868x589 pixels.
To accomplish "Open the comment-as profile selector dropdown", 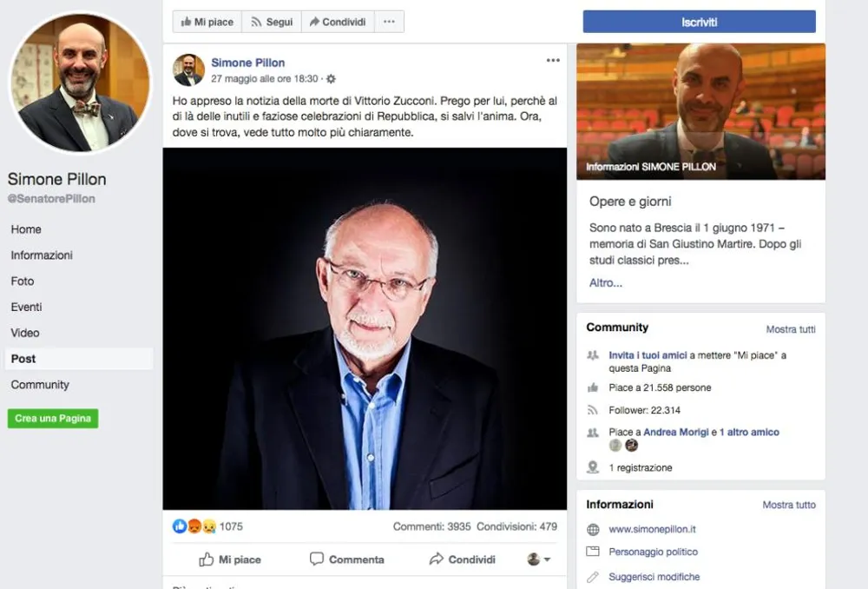I will (x=539, y=559).
